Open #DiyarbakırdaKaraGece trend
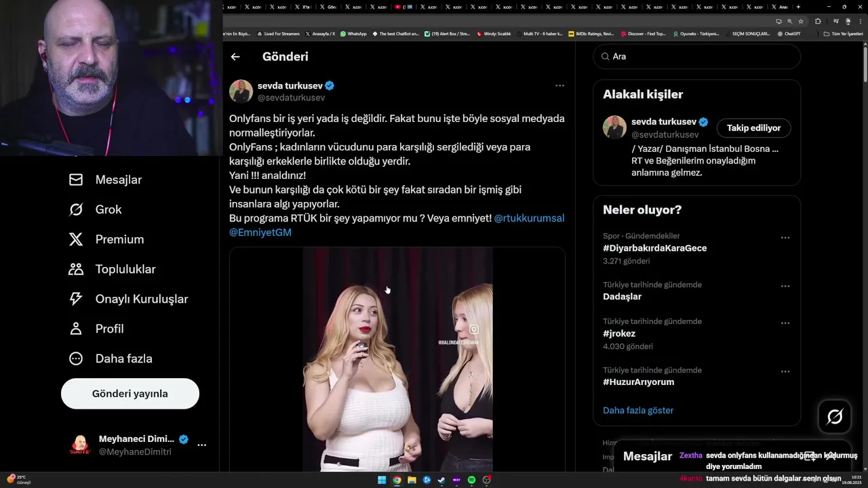The height and width of the screenshot is (488, 868). tap(654, 248)
